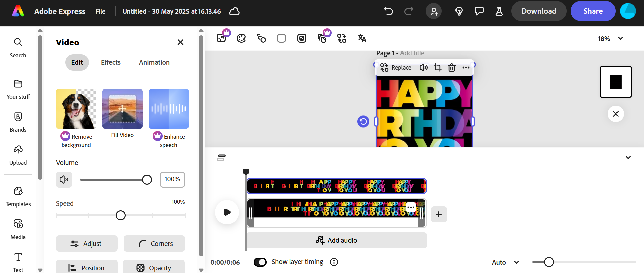Image resolution: width=644 pixels, height=273 pixels.
Task: Click the layer timing info icon
Action: 334,262
